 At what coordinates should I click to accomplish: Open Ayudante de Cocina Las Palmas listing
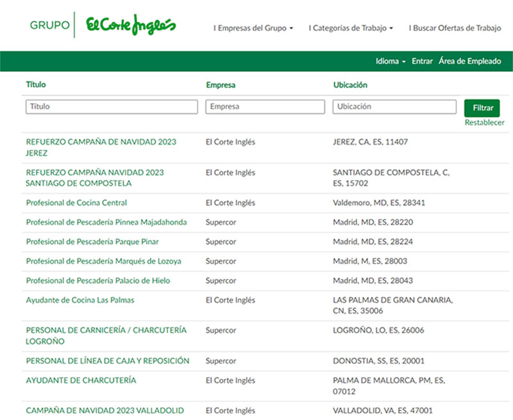tap(80, 300)
